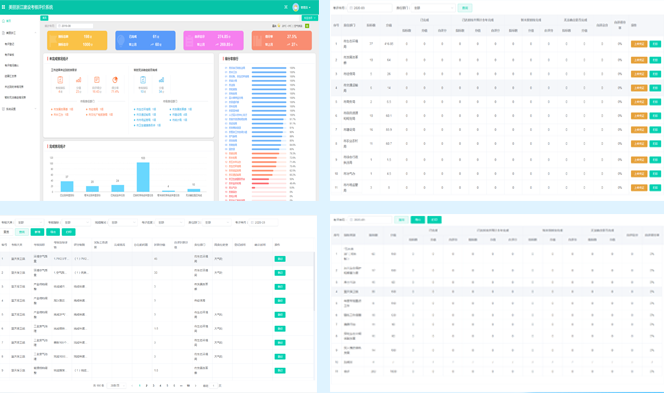Screen dimensions: 664x393
Task: Open the home icon in the left sidebar
Action: (x=4, y=21)
